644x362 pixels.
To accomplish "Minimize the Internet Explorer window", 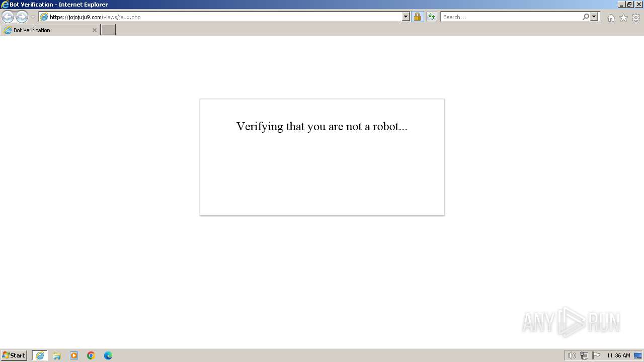I will (x=621, y=5).
